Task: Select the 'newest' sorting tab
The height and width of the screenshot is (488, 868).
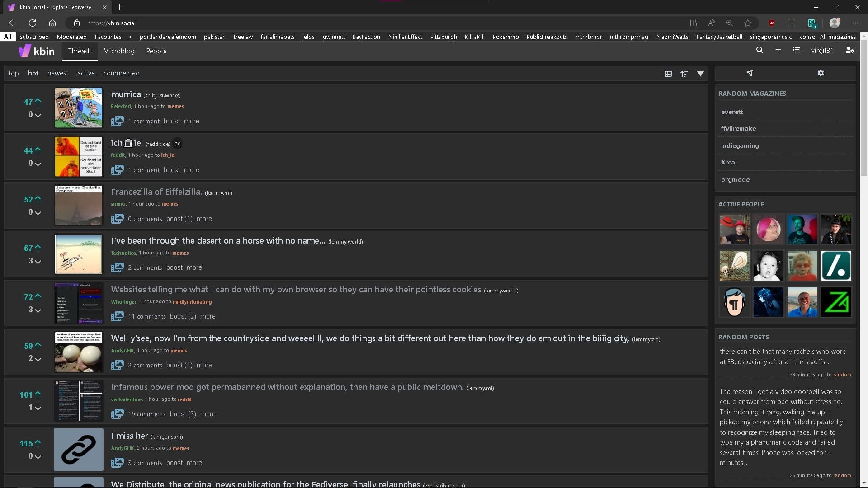Action: 58,73
